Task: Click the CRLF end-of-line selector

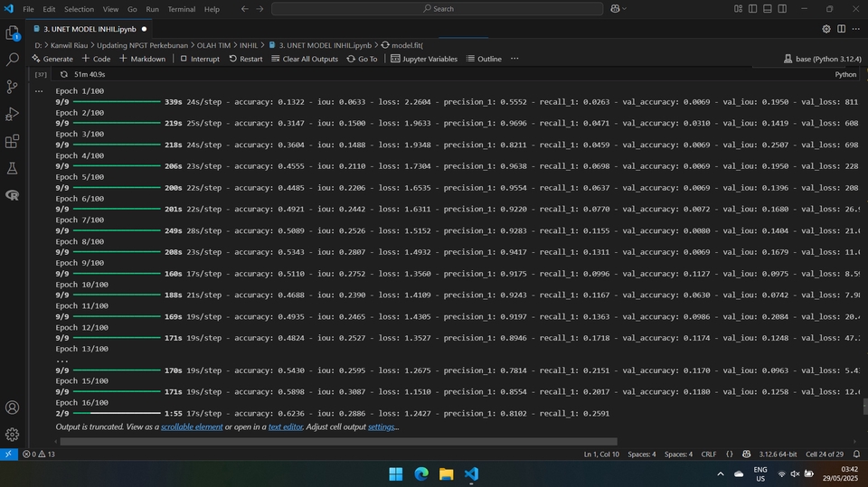Action: (x=709, y=454)
